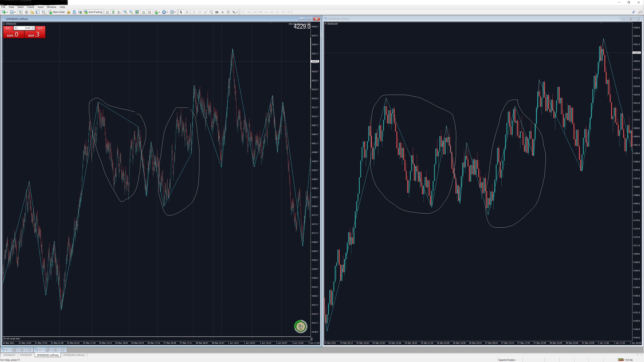644x362 pixels.
Task: Open the volume dropdown in trade panel
Action: pyautogui.click(x=15, y=28)
